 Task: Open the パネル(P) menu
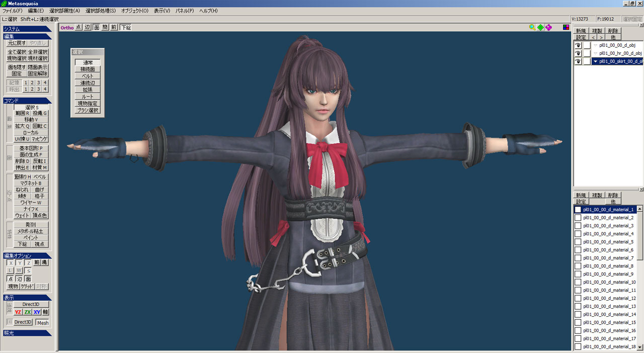click(185, 11)
